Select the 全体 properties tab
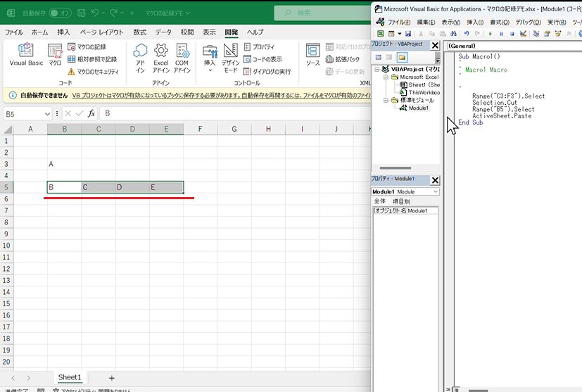 [x=380, y=201]
